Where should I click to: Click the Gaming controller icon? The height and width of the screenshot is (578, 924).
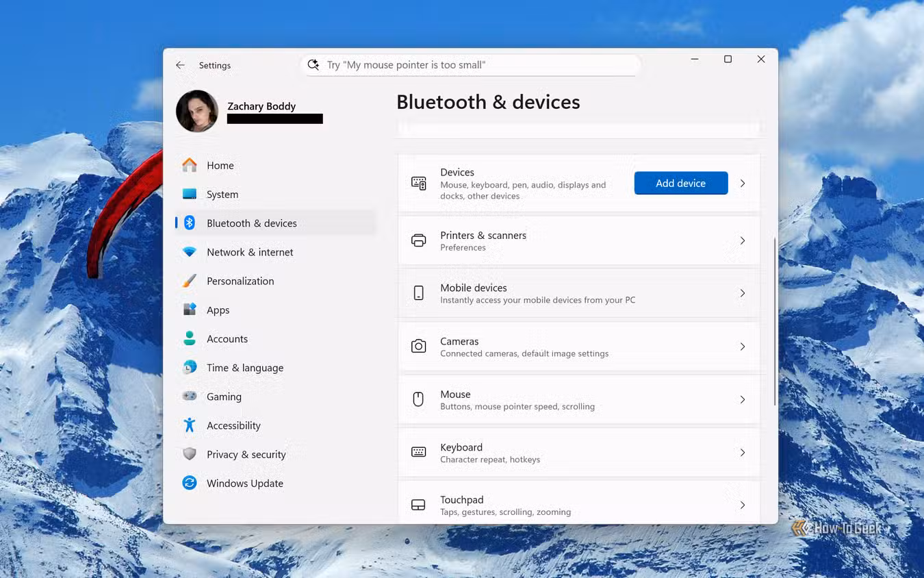pos(190,396)
